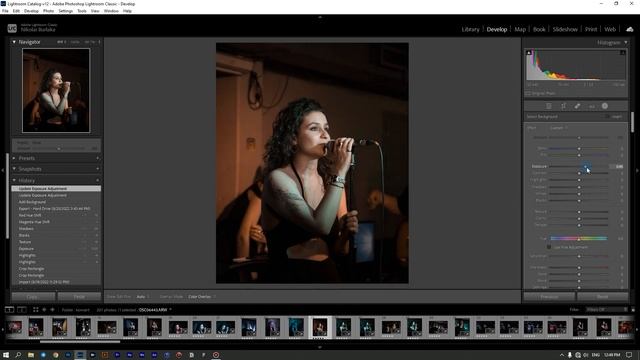Viewport: 640px width, 360px height.
Task: Collapse the right panel group arrow
Action: tap(637, 170)
